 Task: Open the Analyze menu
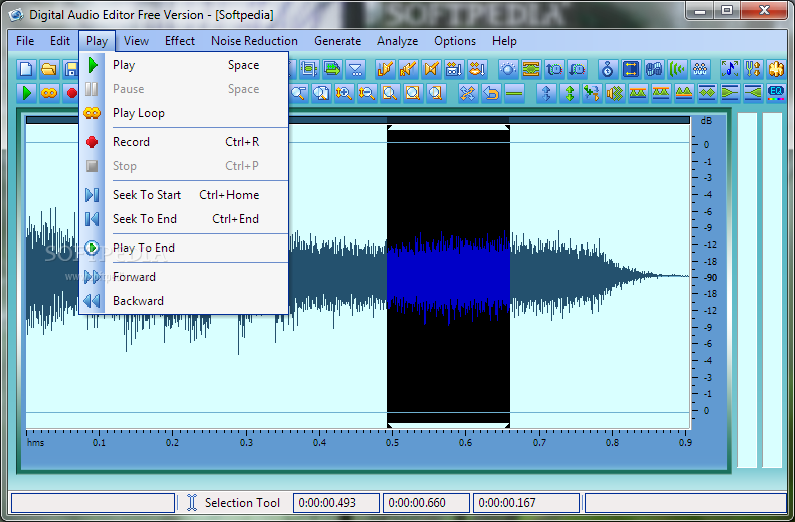coord(398,41)
